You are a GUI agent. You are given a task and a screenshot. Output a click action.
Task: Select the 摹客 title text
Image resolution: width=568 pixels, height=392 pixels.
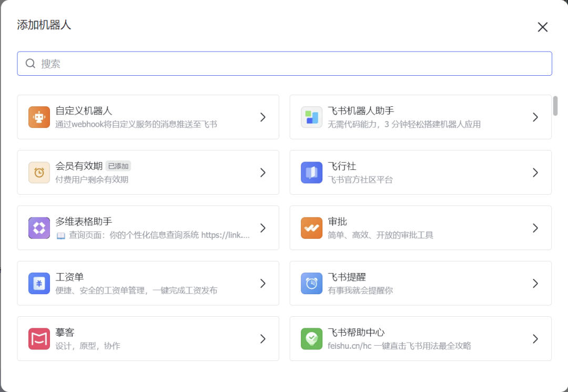click(65, 332)
